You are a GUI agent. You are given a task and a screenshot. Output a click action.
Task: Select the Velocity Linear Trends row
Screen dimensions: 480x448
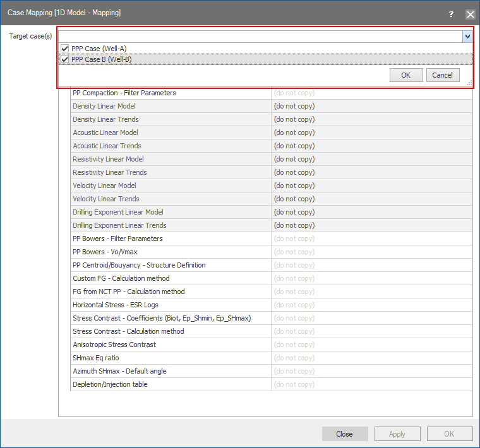click(106, 199)
